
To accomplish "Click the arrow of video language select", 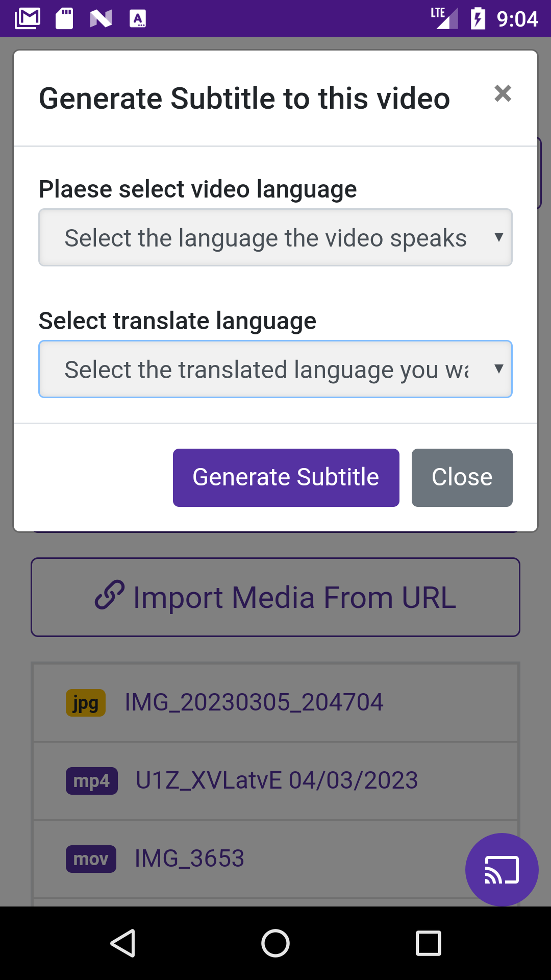I will (499, 237).
